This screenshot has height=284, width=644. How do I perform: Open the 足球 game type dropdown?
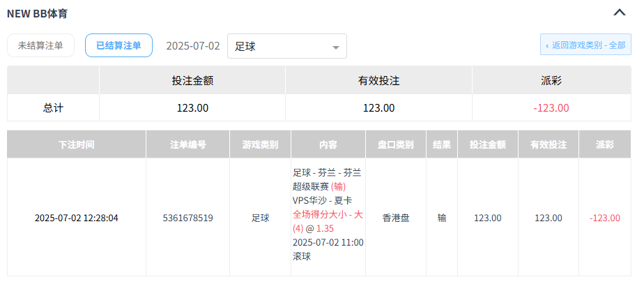click(x=286, y=46)
